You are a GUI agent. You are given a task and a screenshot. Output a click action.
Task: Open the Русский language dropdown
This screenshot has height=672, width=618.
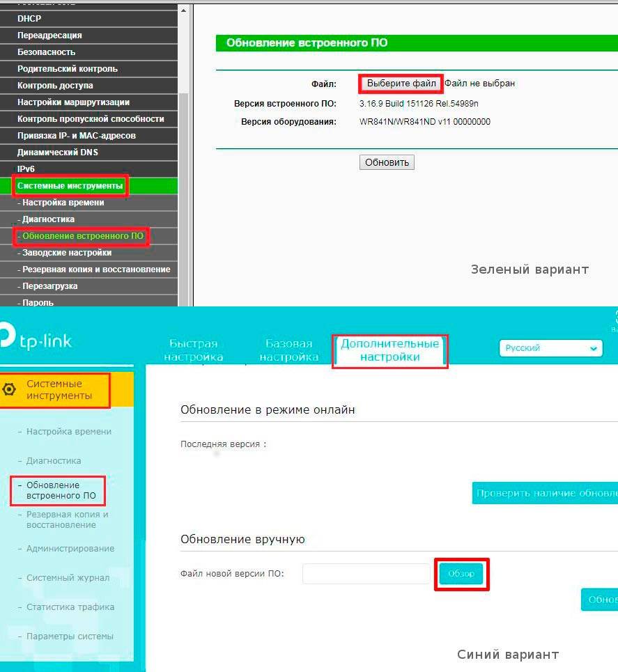[x=550, y=348]
